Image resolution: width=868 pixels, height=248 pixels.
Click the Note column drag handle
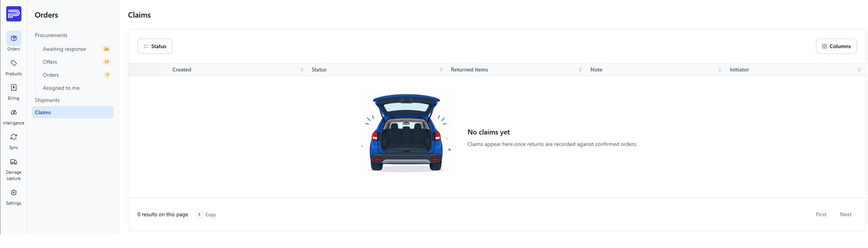[x=720, y=70]
